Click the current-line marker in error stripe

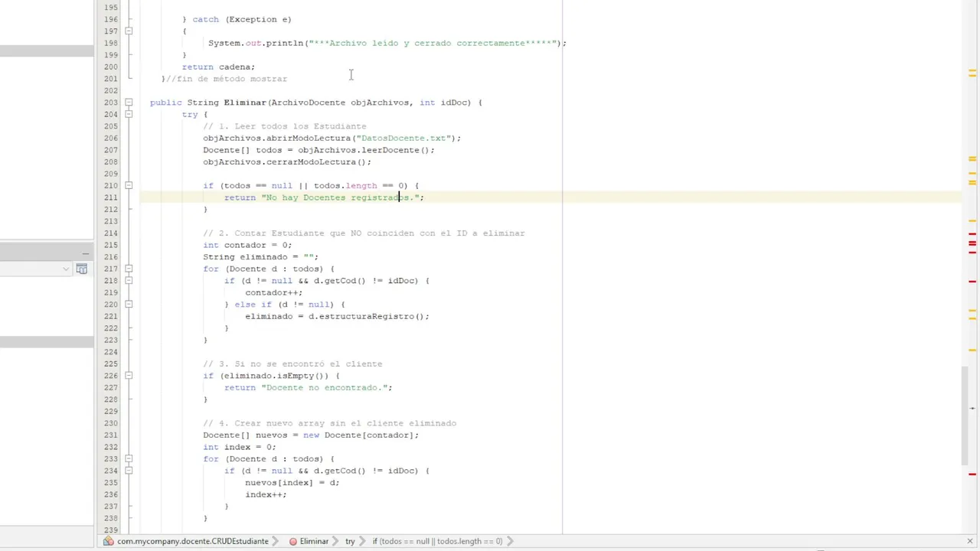(972, 408)
